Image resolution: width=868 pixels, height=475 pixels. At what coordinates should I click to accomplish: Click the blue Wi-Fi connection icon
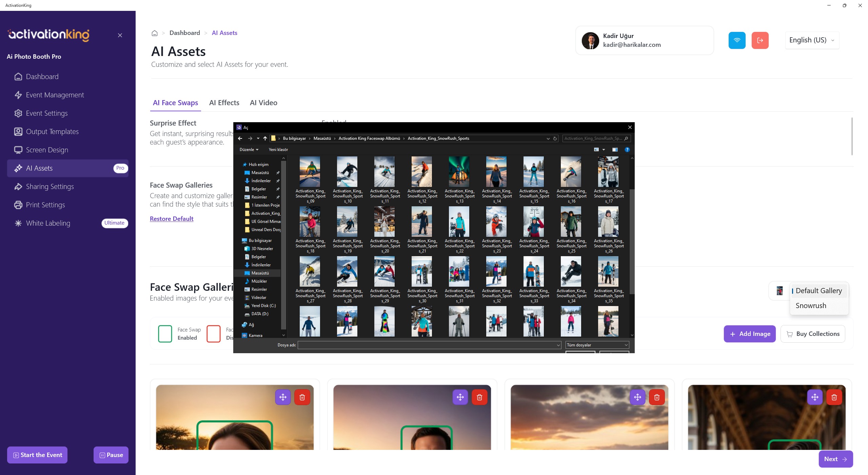coord(737,40)
